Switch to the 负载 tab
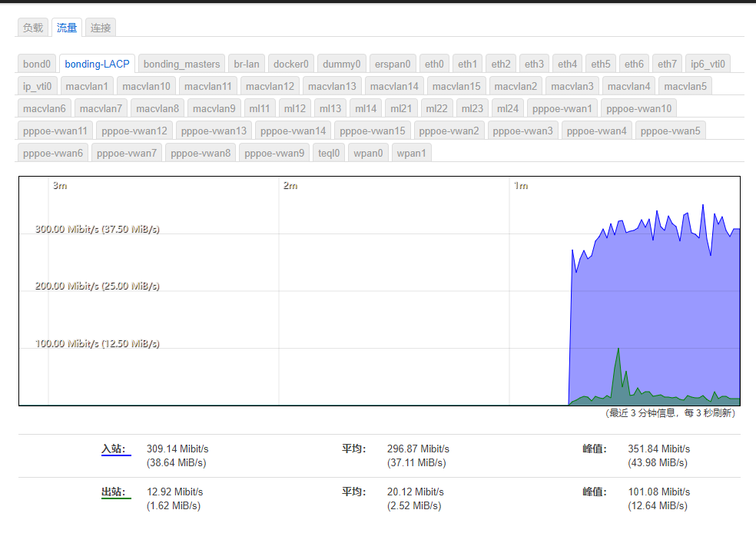Viewport: 756px width, 543px height. [x=33, y=28]
